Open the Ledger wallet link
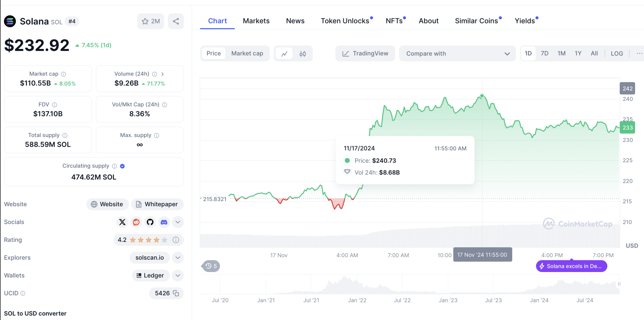The image size is (644, 320). [x=151, y=276]
